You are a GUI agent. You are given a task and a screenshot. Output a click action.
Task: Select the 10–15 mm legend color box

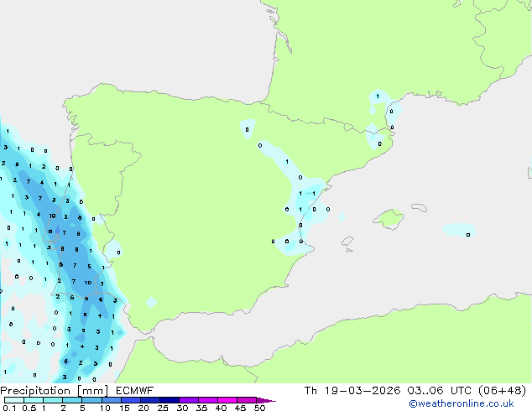(111, 400)
